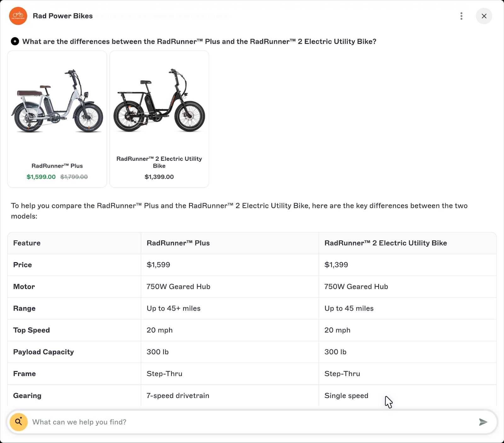Click the green $1,599.00 sale price
The image size is (504, 443).
click(x=41, y=177)
